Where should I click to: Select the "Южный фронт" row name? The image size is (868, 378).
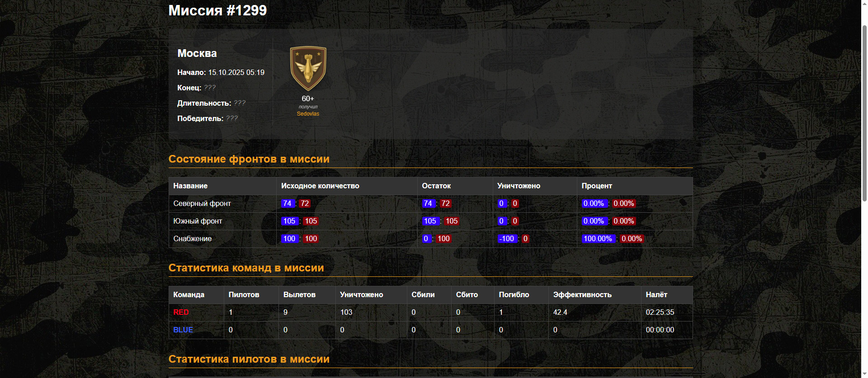coord(198,221)
